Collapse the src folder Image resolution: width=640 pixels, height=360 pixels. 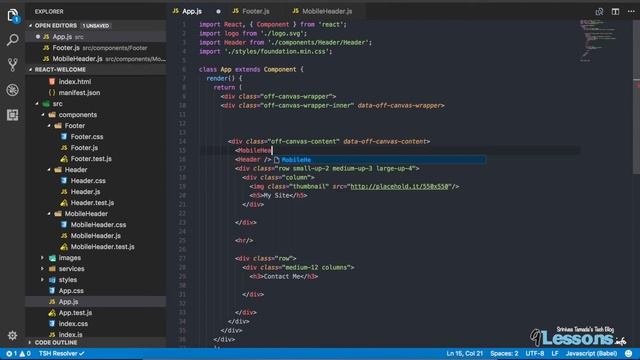coord(58,104)
